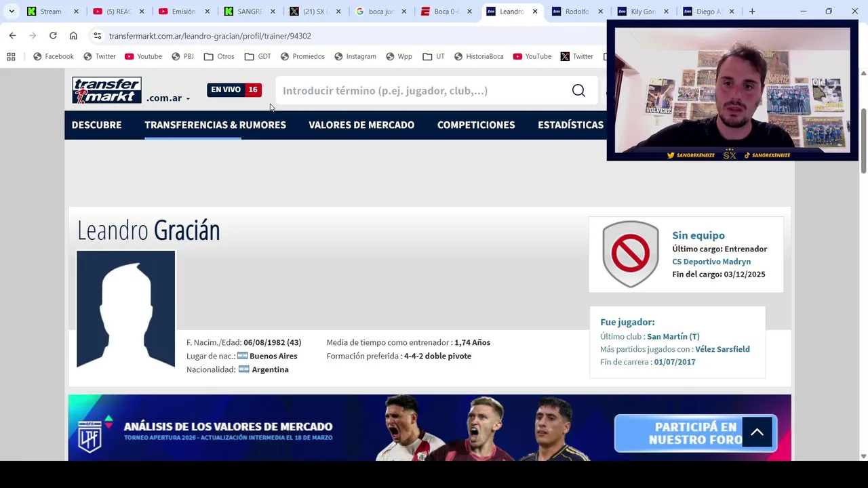This screenshot has height=488, width=868.
Task: Open the X Twitter bookmark after YouTube
Action: click(x=577, y=56)
